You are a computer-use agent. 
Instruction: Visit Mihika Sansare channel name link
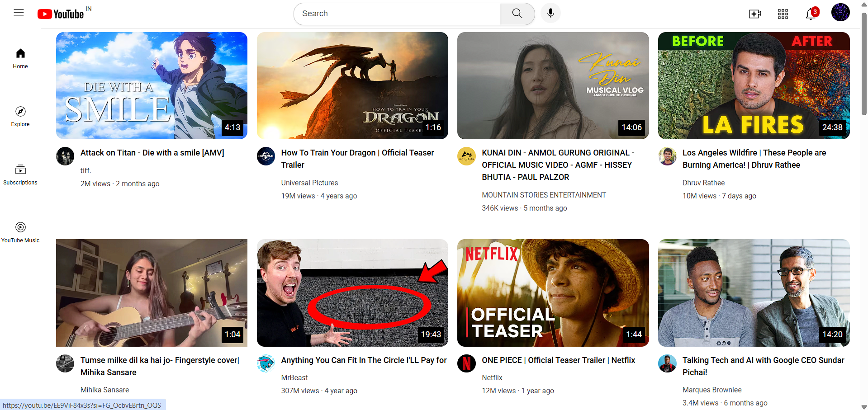[104, 390]
